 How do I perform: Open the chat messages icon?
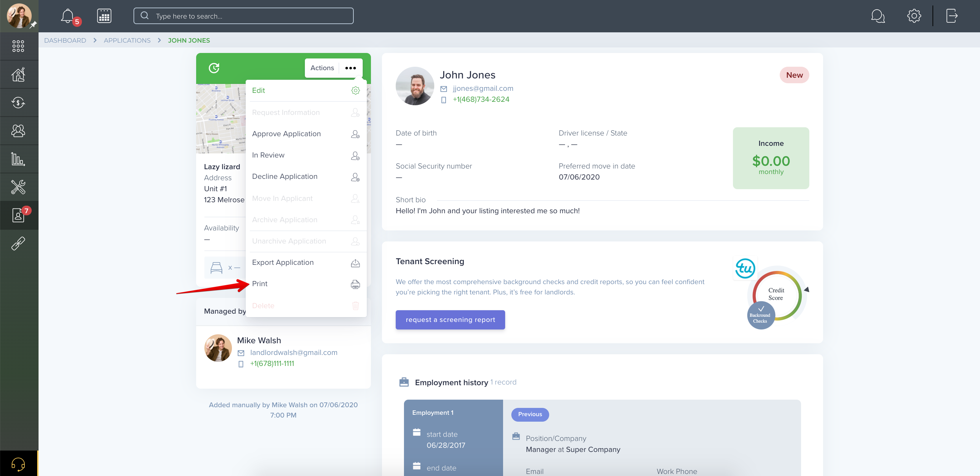click(x=878, y=16)
